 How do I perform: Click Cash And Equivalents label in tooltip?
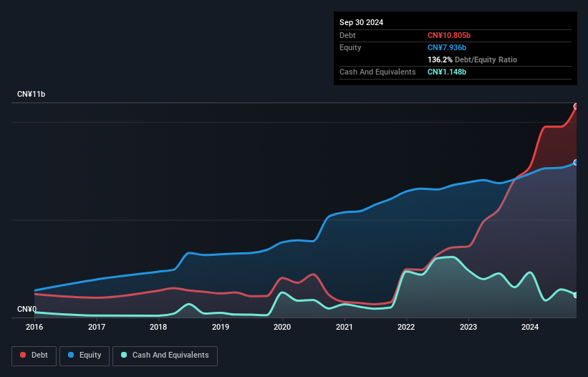point(377,72)
